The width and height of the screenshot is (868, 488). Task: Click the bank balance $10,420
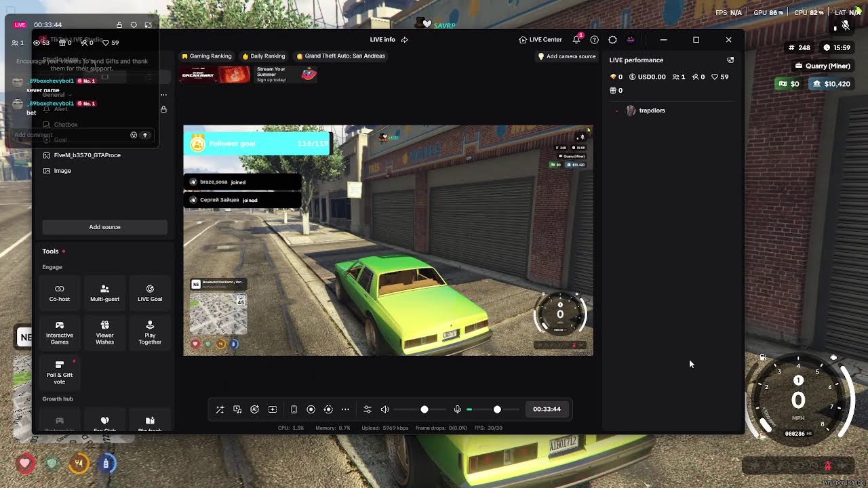point(830,84)
